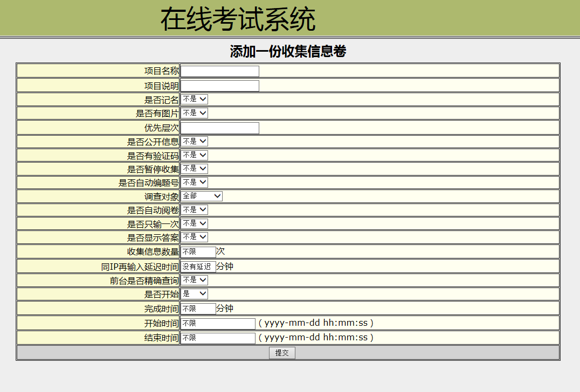The height and width of the screenshot is (392, 580).
Task: Click the 添加一份收集信息卷 heading
Action: pyautogui.click(x=288, y=51)
